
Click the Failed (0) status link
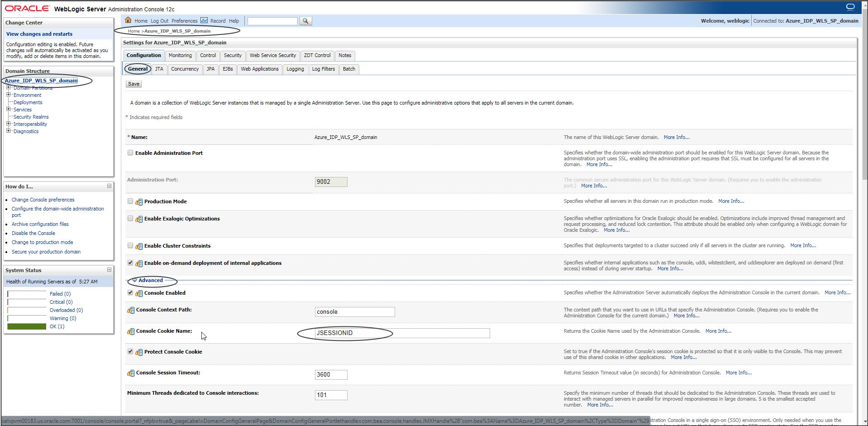click(60, 294)
